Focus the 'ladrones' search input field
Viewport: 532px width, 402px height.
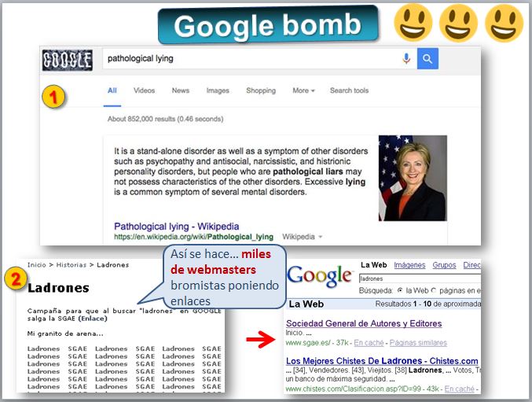click(x=420, y=278)
